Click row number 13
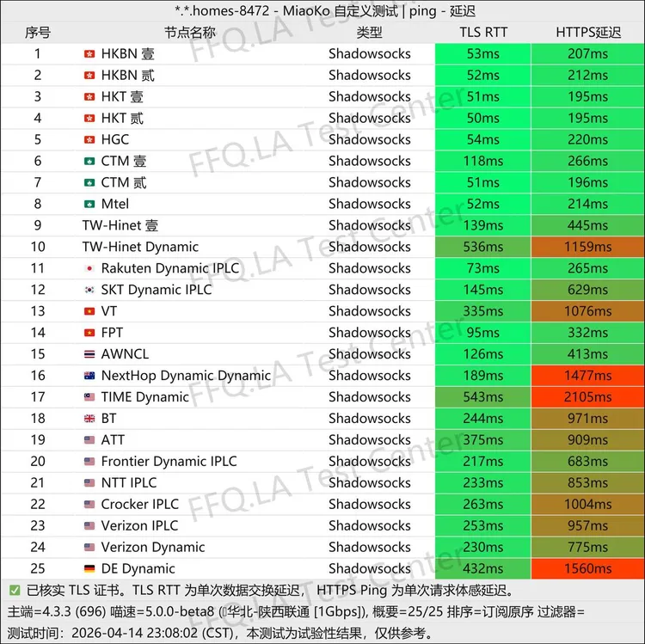Screen dimensions: 645x644 coord(38,311)
